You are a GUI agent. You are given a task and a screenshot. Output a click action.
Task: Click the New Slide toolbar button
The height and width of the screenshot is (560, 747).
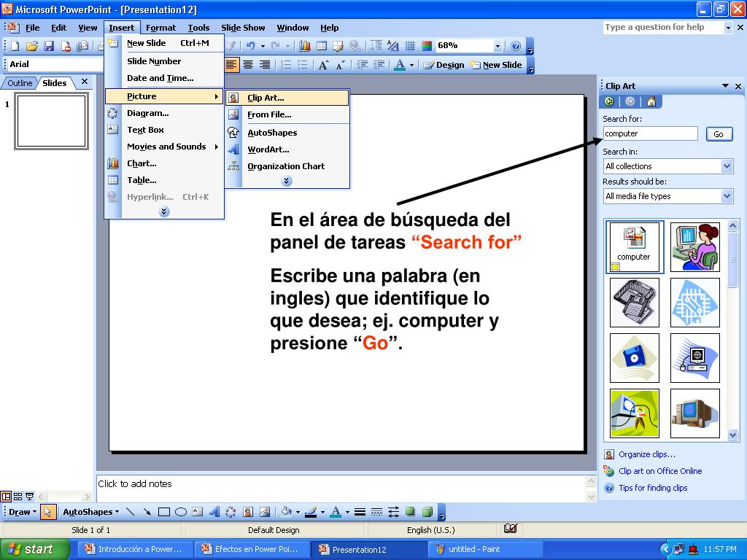495,65
